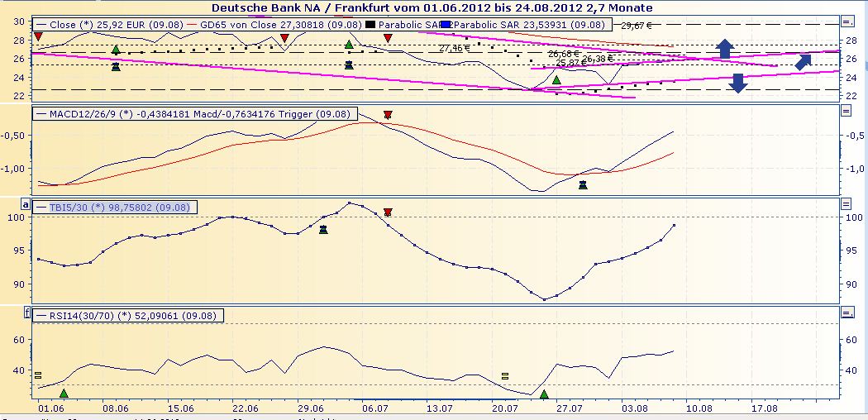Open the price panel options menu icon
The height and width of the screenshot is (420, 868).
pos(847,21)
